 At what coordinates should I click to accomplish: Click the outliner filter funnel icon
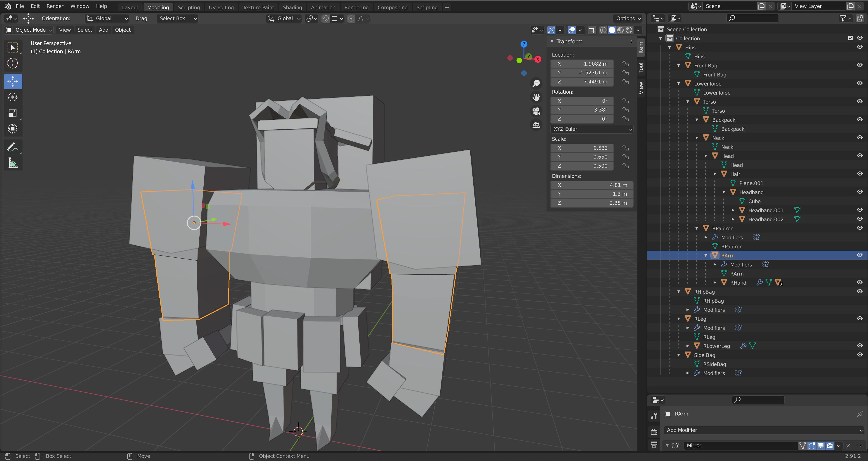843,18
